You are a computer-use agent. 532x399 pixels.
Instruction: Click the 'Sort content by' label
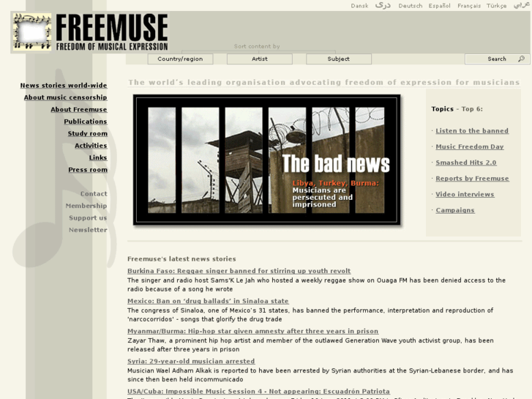(257, 46)
